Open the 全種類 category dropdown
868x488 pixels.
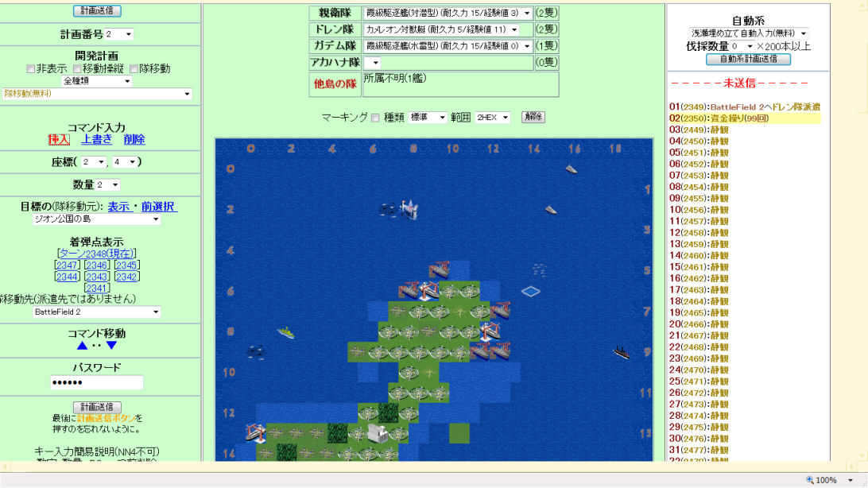pos(97,81)
